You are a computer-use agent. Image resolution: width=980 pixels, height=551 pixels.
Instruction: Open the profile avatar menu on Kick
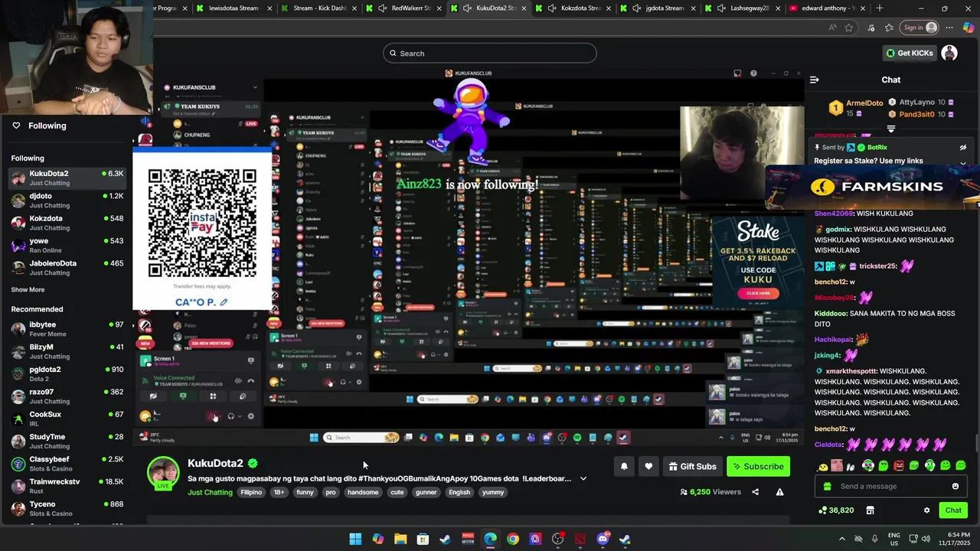tap(949, 53)
